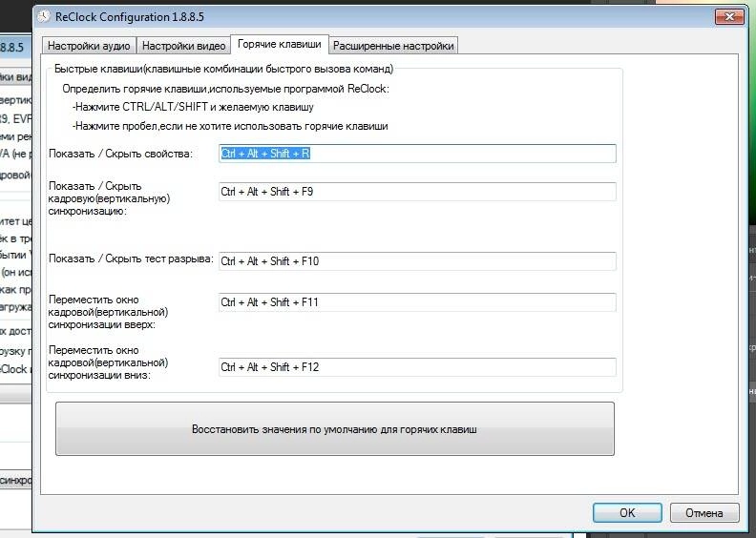756x538 pixels.
Task: Click the Показать / Скрыть свойства label
Action: click(x=120, y=154)
